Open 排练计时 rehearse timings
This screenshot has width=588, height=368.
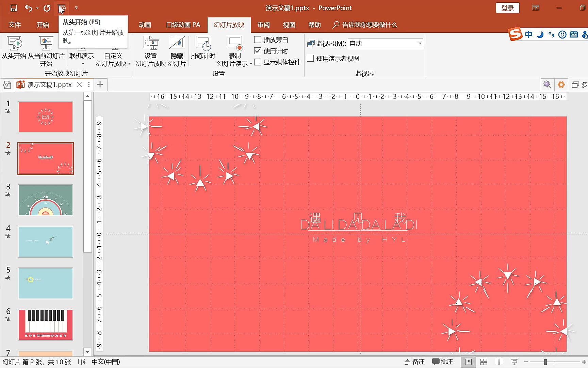point(203,48)
